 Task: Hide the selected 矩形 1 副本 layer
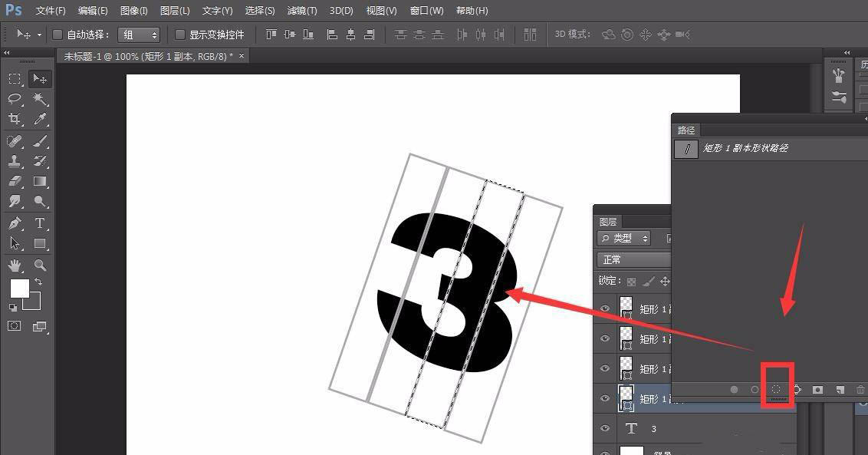(x=605, y=398)
